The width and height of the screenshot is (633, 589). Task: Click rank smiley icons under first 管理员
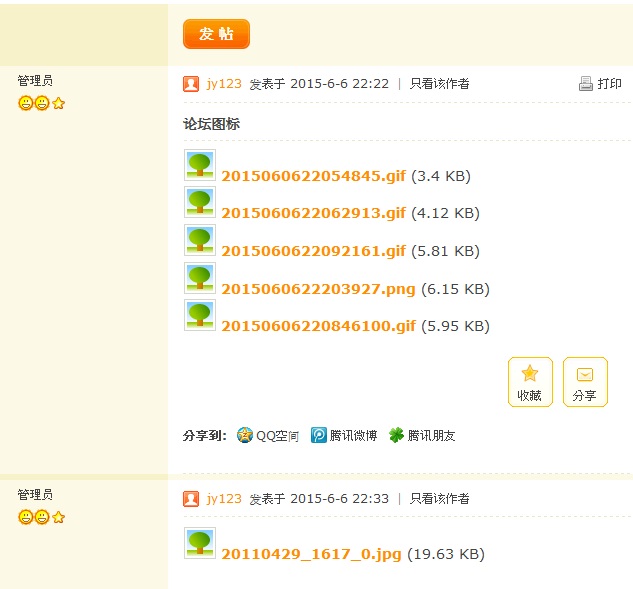[41, 103]
